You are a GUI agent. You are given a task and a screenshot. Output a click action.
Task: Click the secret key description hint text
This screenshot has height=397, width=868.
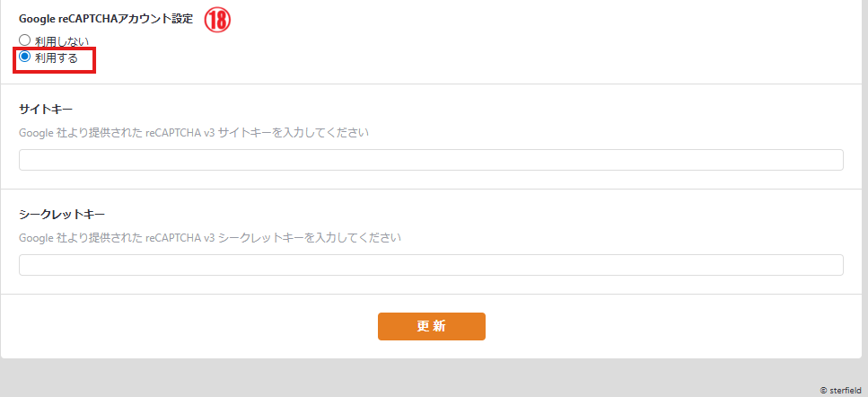tap(210, 238)
